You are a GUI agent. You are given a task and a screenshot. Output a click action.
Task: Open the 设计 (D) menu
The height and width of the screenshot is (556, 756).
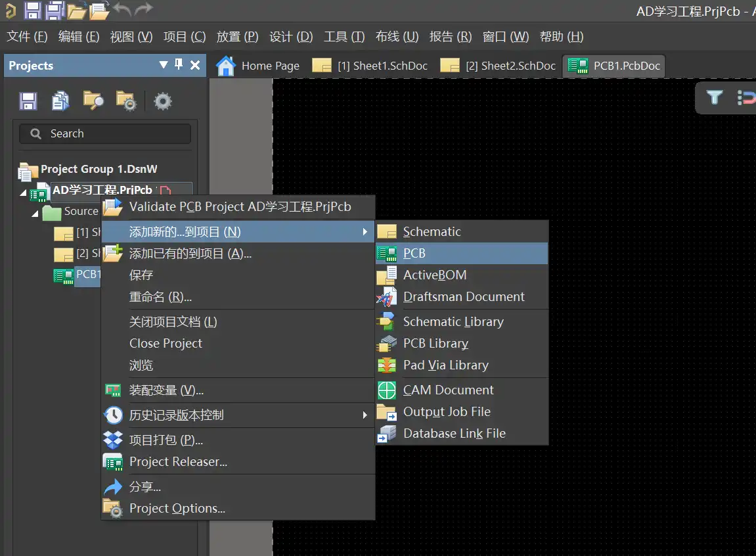(291, 37)
